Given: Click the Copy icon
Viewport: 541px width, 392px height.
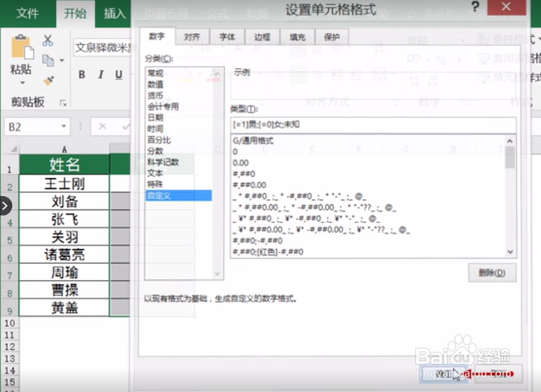Looking at the screenshot, I should (x=48, y=61).
